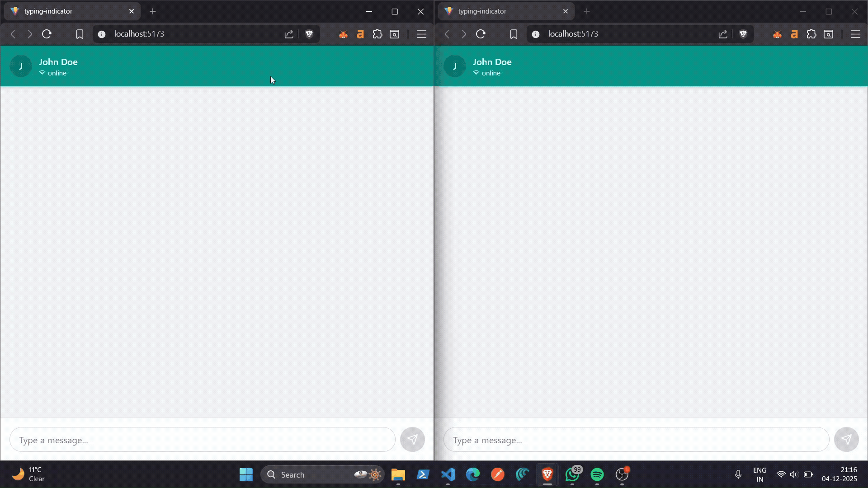Open the Extensions puzzle-piece icon

pyautogui.click(x=377, y=34)
